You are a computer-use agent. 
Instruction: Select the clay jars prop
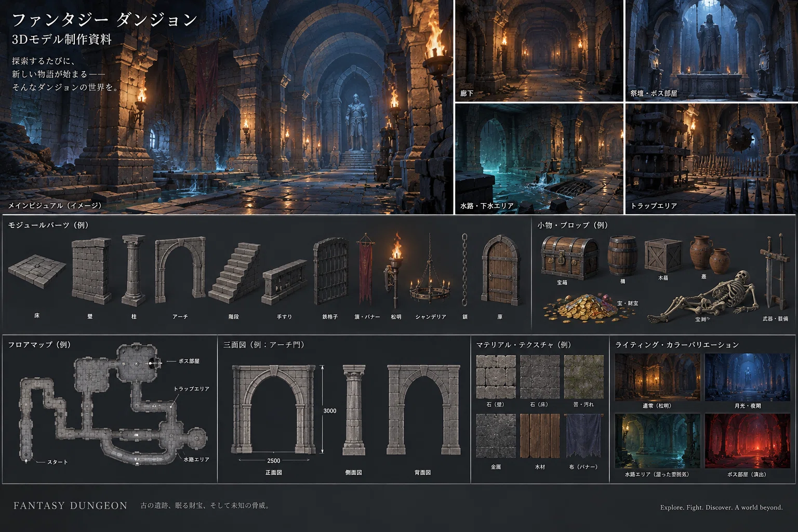(710, 254)
